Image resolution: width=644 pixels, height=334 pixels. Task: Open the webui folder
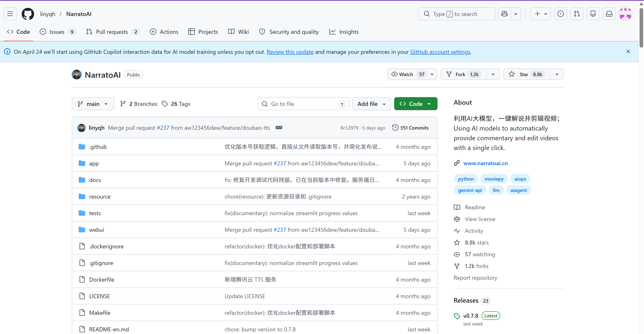[x=96, y=230]
